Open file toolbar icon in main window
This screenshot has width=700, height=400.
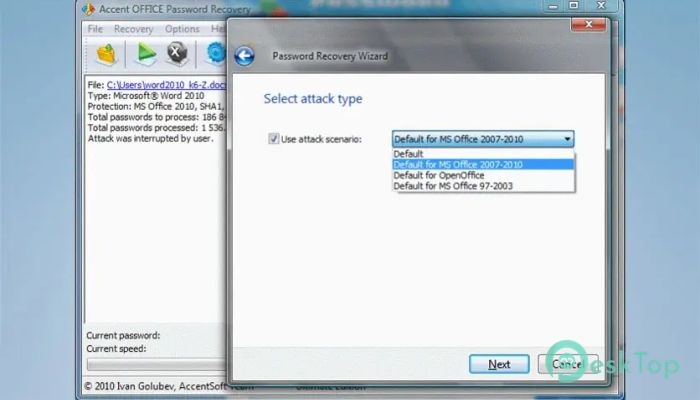pos(106,55)
